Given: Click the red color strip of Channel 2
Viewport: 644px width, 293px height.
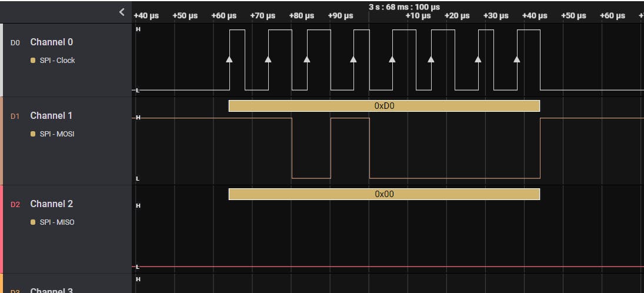Looking at the screenshot, I should coord(1,229).
